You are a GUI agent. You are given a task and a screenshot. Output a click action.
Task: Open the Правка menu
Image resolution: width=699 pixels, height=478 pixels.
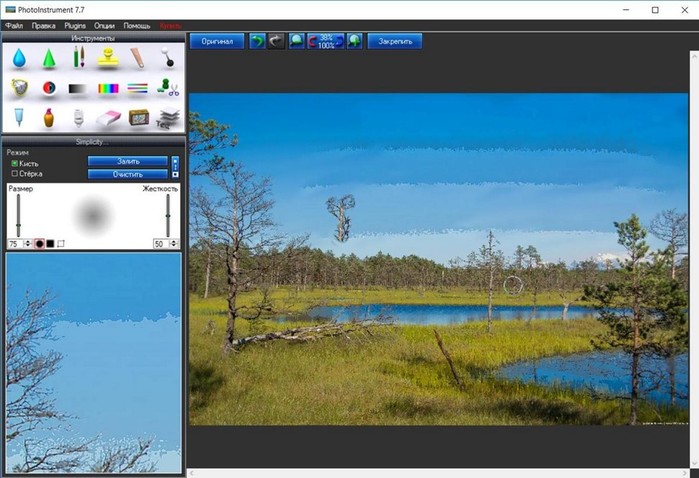[44, 26]
